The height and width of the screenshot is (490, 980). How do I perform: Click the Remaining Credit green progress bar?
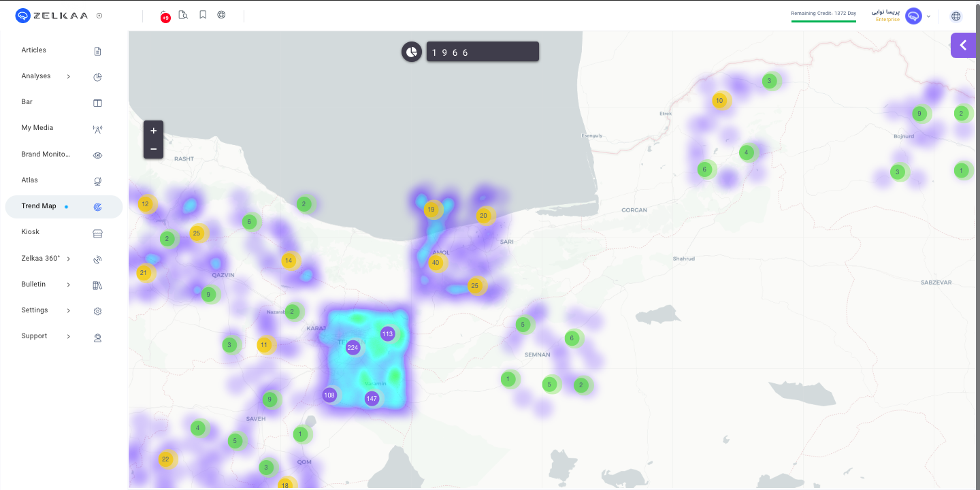tap(823, 21)
